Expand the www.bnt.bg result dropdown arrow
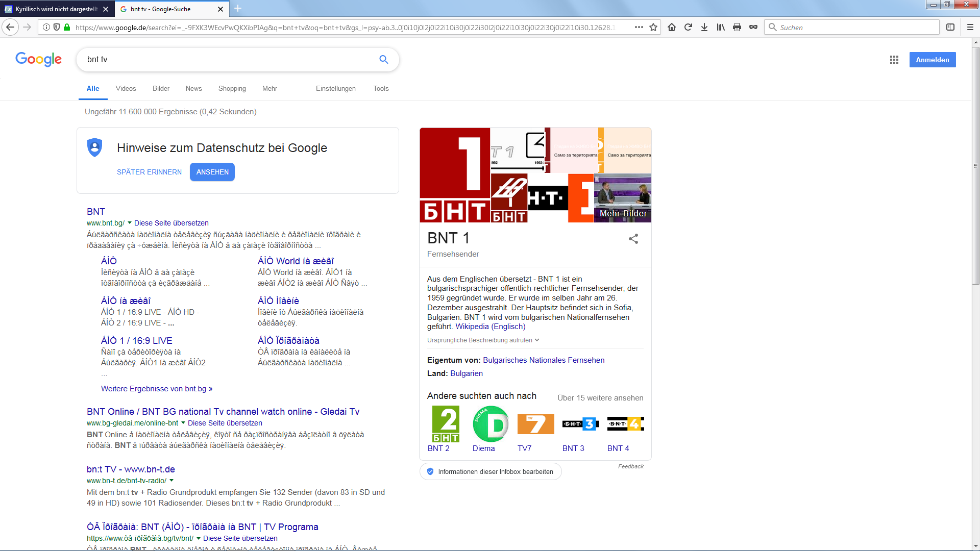 click(130, 223)
